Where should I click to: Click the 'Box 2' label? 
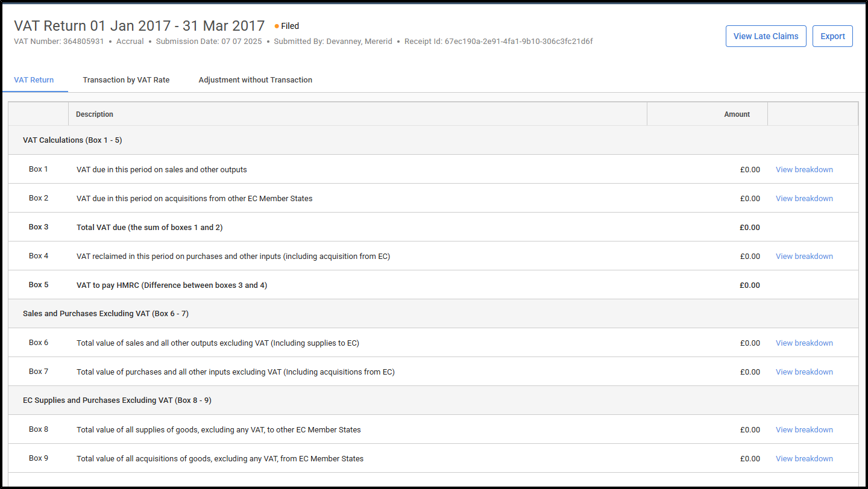click(39, 198)
